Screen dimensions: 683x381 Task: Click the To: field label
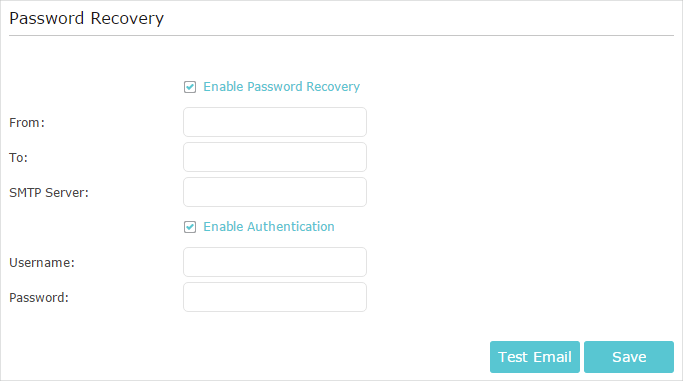tap(18, 158)
